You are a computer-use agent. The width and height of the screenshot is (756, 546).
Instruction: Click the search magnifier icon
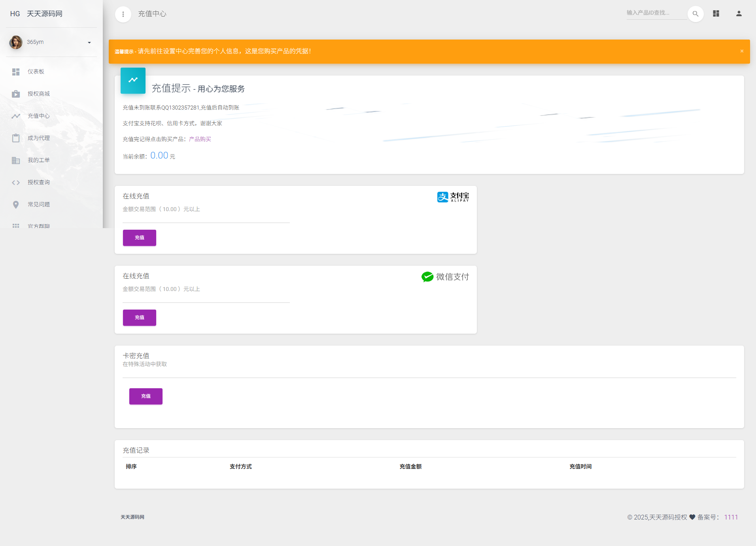(696, 14)
